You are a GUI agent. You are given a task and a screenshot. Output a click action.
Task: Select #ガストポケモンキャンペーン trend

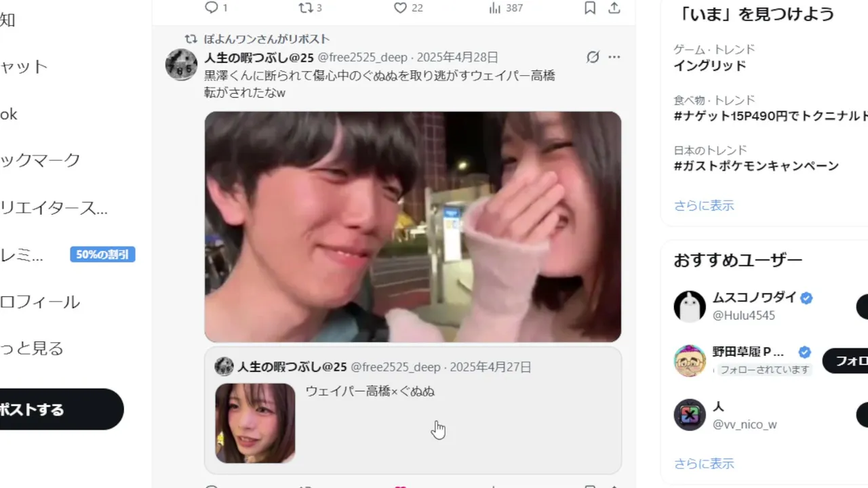pos(756,166)
